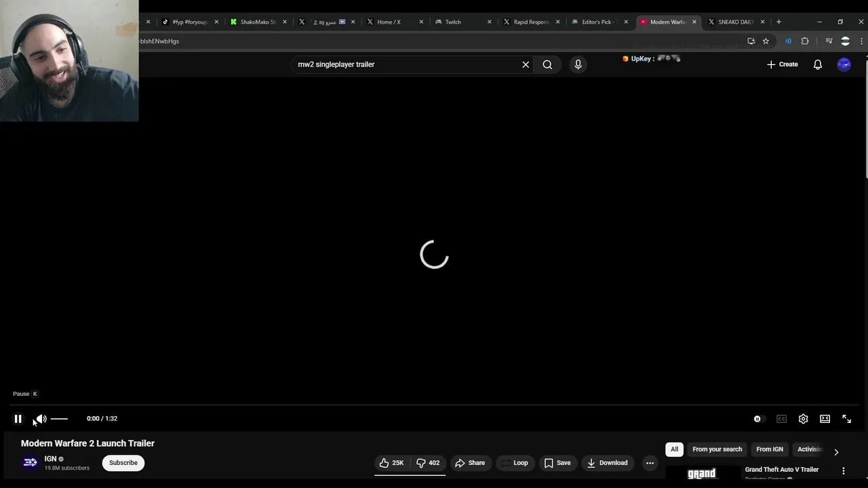Open the media controls toolbar icon
Image resolution: width=868 pixels, height=488 pixels.
point(829,41)
